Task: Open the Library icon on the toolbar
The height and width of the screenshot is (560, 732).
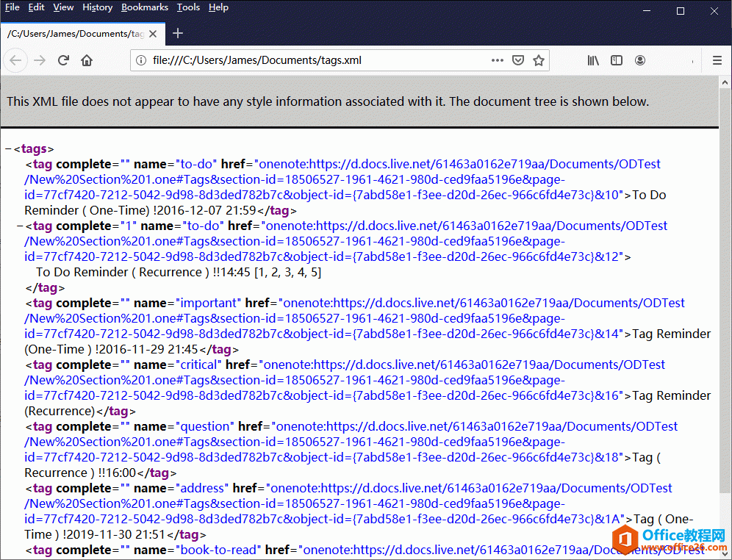Action: coord(593,60)
